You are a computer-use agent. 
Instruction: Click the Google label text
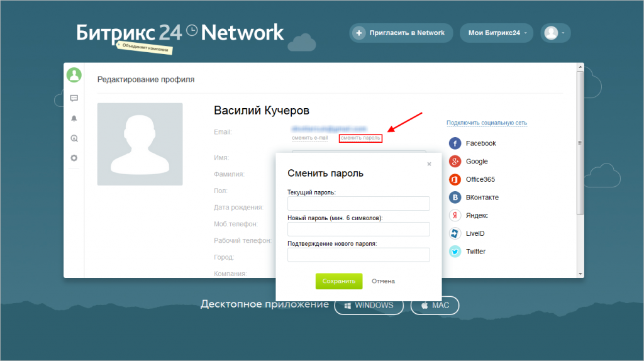(x=477, y=162)
